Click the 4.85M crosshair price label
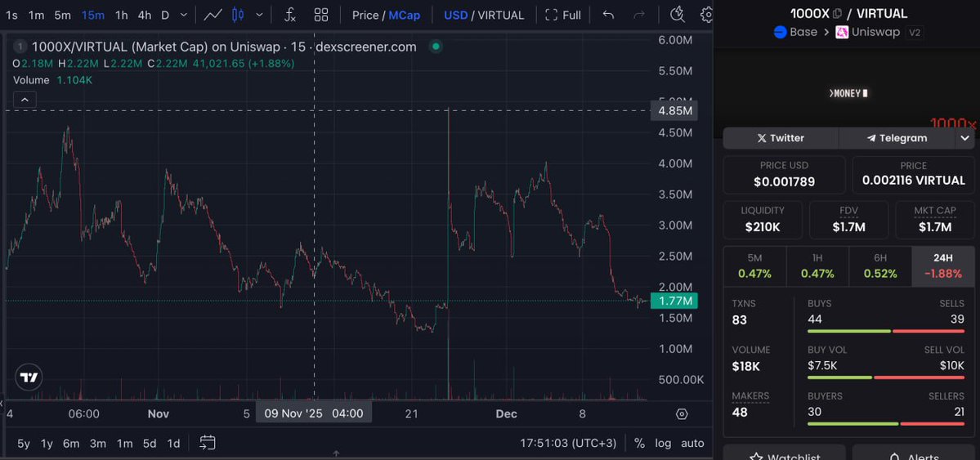The width and height of the screenshot is (980, 460). click(x=674, y=111)
